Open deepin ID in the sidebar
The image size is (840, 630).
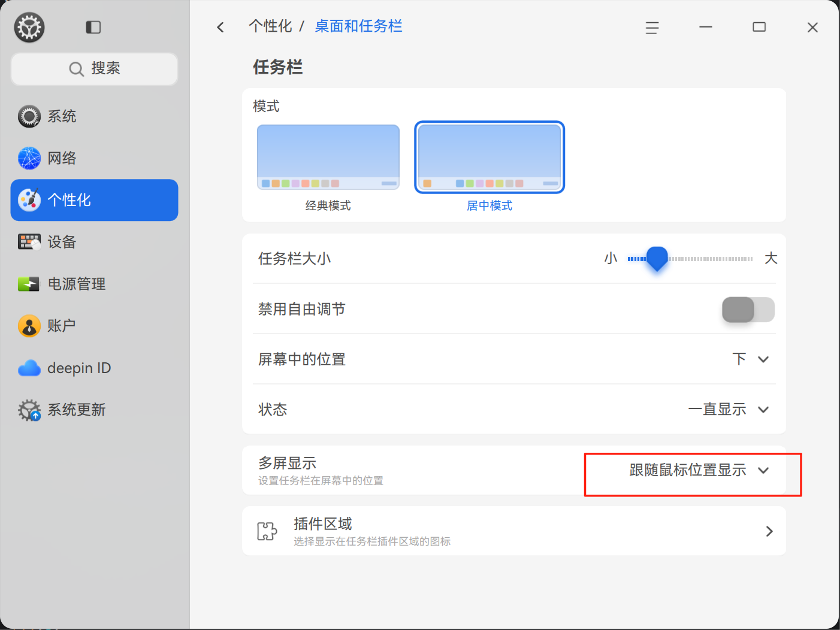(x=94, y=368)
